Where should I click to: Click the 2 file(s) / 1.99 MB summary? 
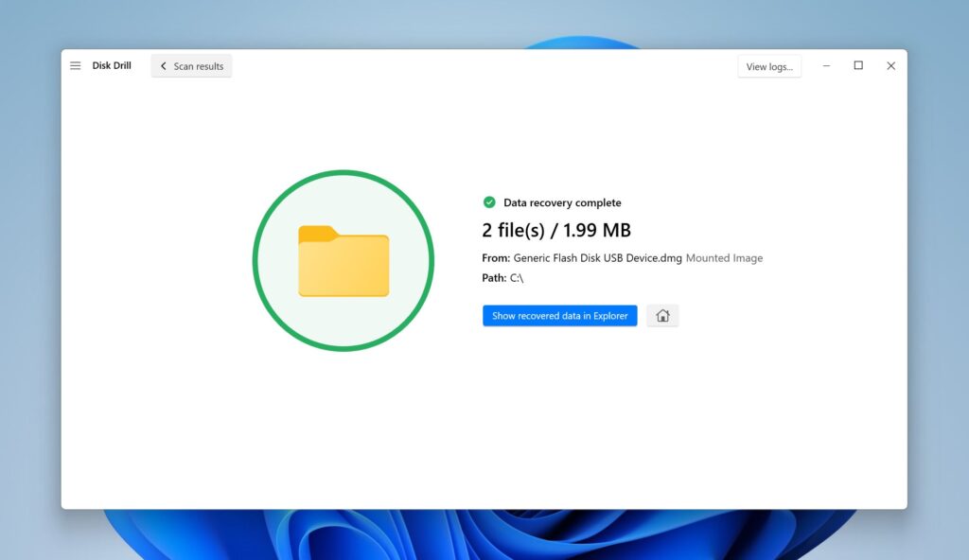[556, 229]
